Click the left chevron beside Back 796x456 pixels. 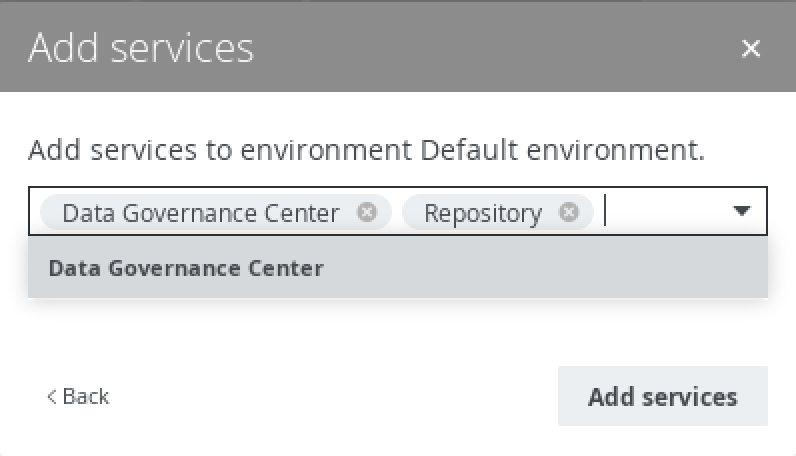point(52,397)
